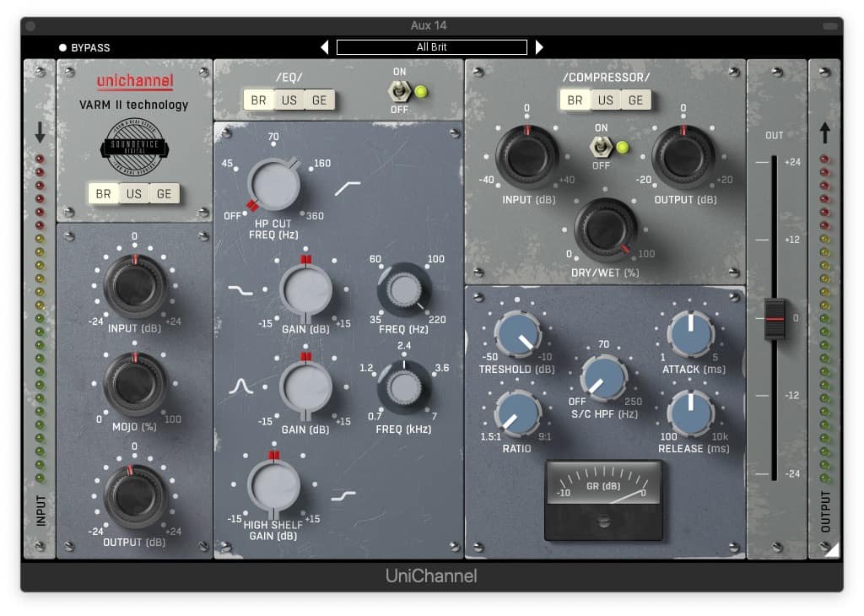Image resolution: width=864 pixels, height=616 pixels.
Task: Click the Soundevice Digital round logo
Action: coord(134,147)
